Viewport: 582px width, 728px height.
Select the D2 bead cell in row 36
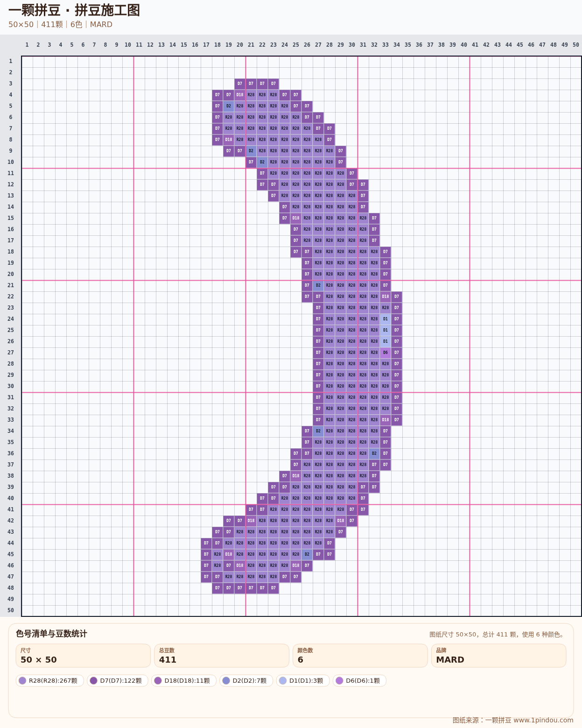coord(374,453)
